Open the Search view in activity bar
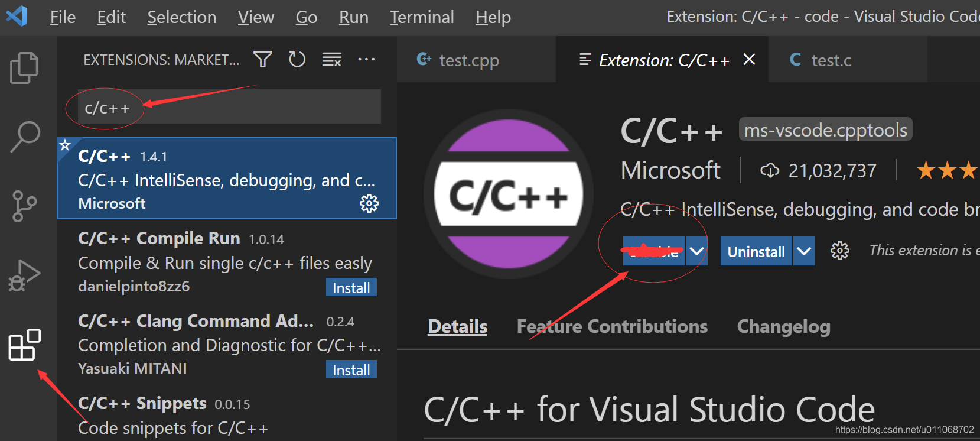This screenshot has width=980, height=441. 25,137
